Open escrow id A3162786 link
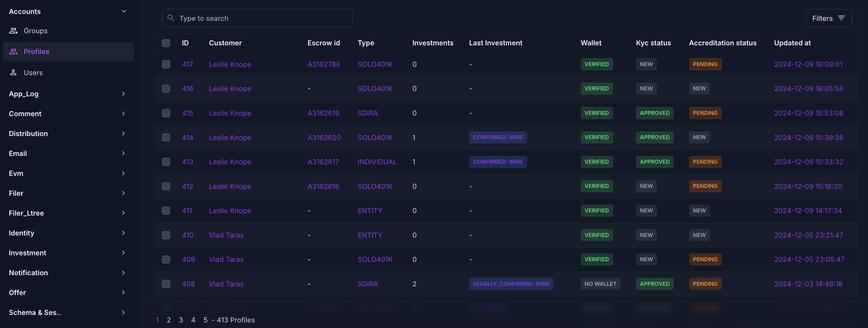This screenshot has width=868, height=328. [323, 64]
